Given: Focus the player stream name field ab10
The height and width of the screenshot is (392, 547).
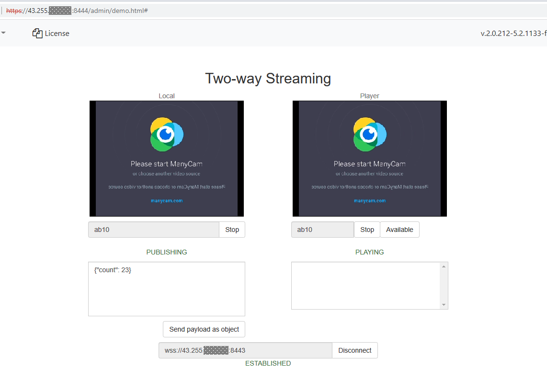Looking at the screenshot, I should point(322,230).
